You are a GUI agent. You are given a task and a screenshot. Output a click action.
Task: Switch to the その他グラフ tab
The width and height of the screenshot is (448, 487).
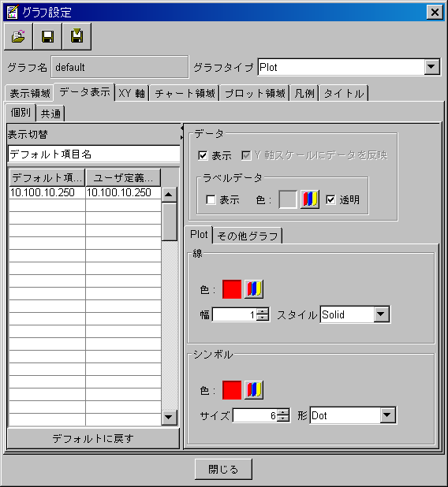[248, 236]
